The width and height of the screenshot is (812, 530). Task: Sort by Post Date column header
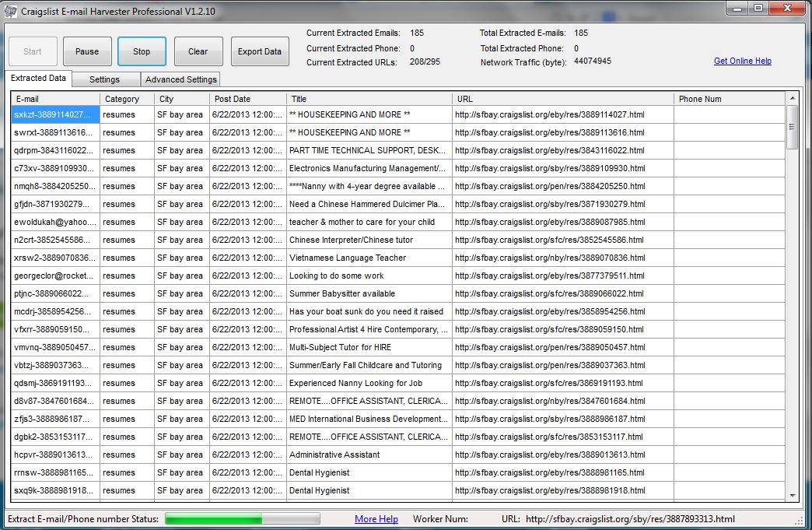[248, 98]
